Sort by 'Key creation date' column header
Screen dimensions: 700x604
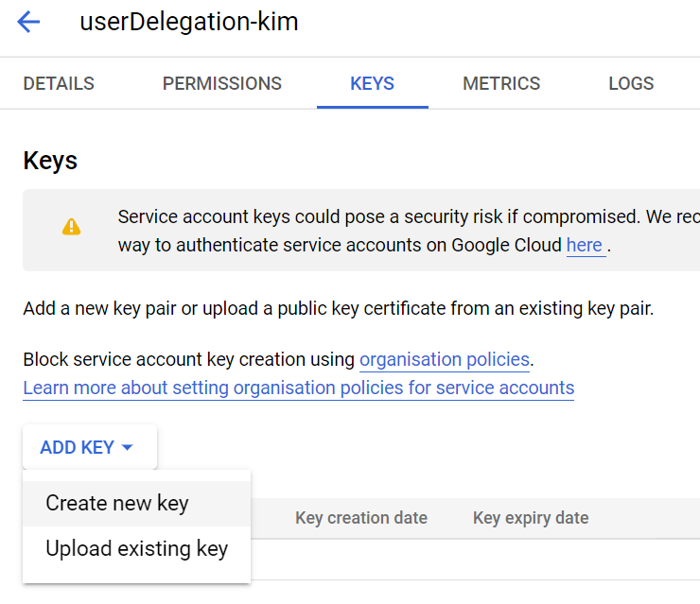coord(361,518)
